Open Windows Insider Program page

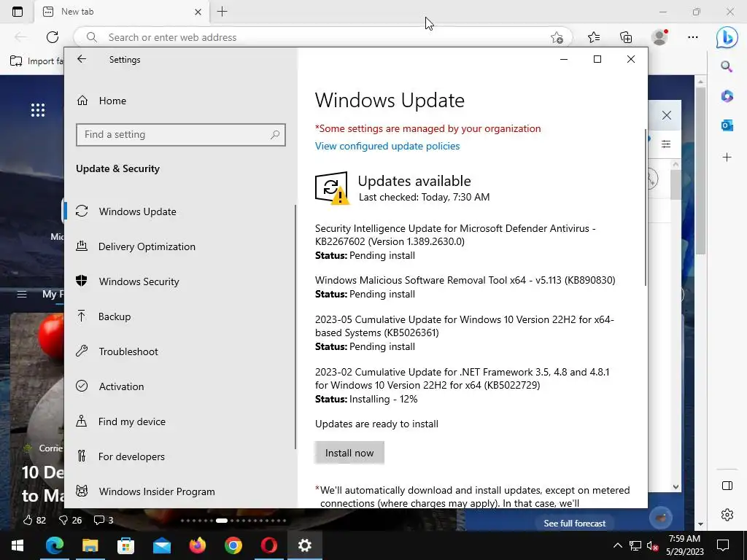157,491
